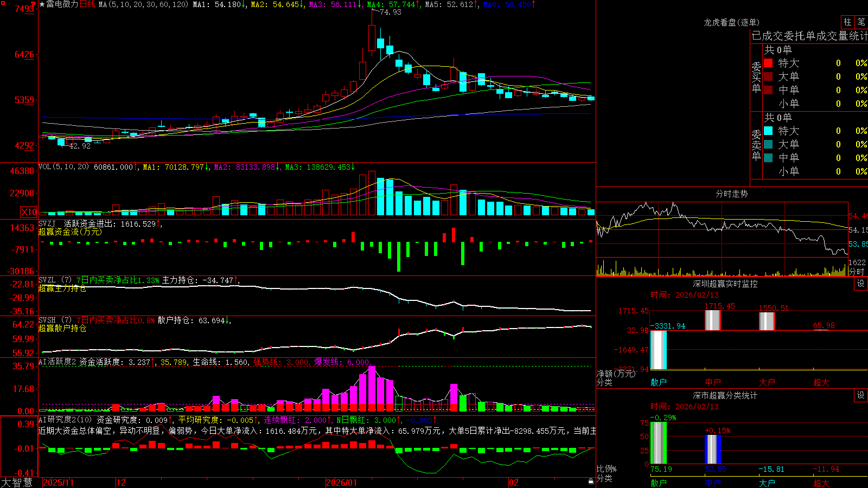Click the 散户持仓: 63.694 value
Screen dimensions: 868x488
193,320
